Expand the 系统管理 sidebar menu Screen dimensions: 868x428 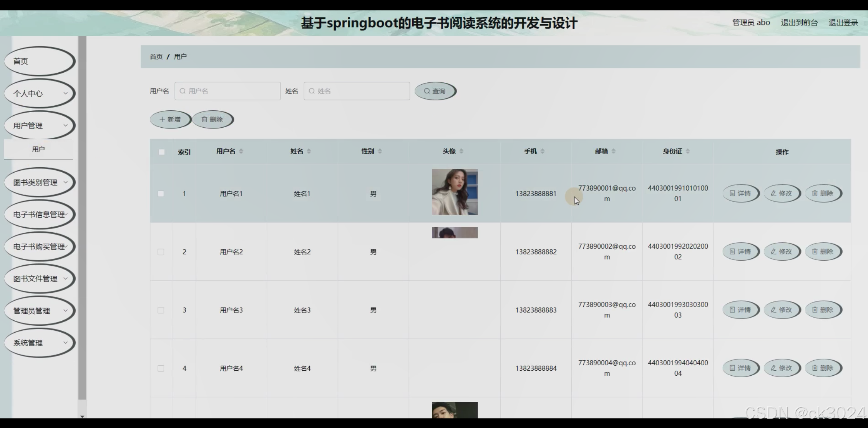[39, 343]
